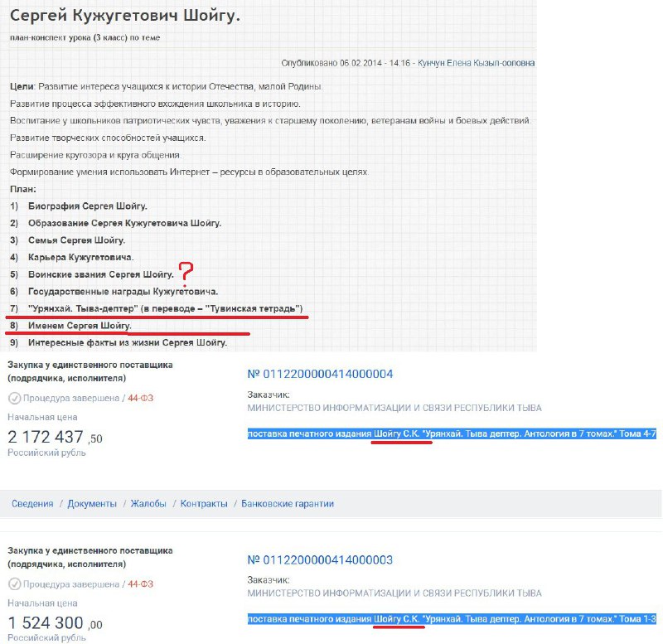Viewport: 663px width, 644px height.
Task: Click plan item Биография Сергея Шойгу.
Action: [x=88, y=206]
